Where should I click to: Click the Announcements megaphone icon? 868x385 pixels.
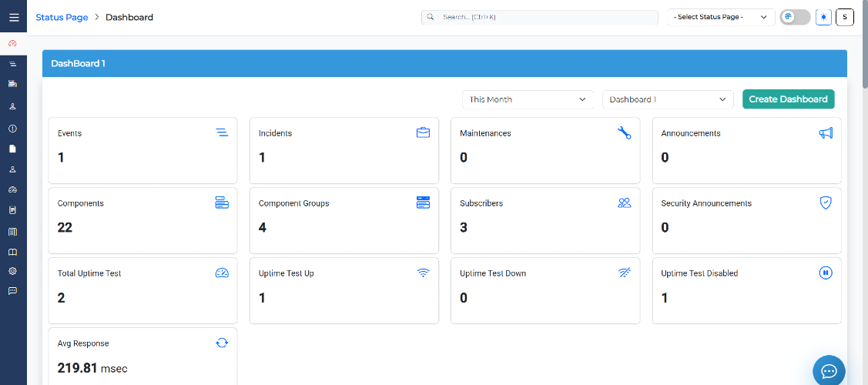[826, 132]
